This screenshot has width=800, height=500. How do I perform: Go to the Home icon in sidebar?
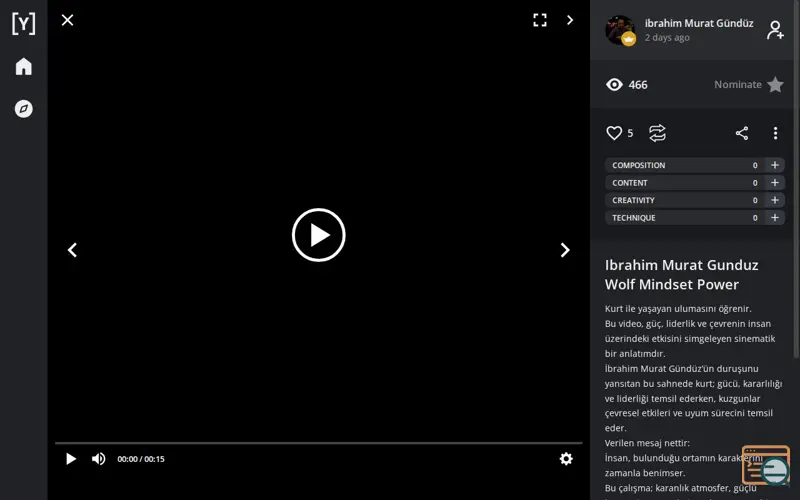click(23, 66)
